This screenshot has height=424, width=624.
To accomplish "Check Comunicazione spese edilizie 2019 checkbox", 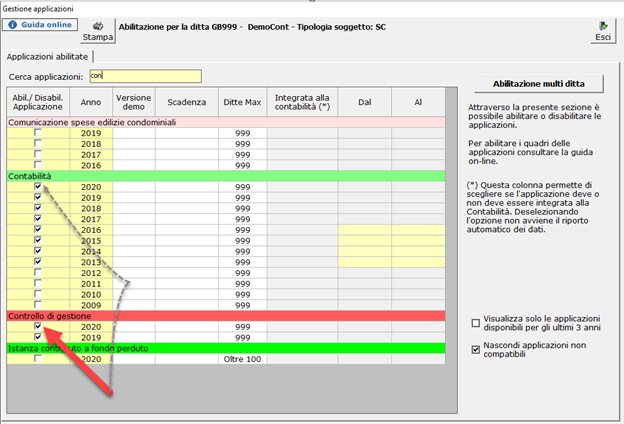I will pyautogui.click(x=38, y=133).
